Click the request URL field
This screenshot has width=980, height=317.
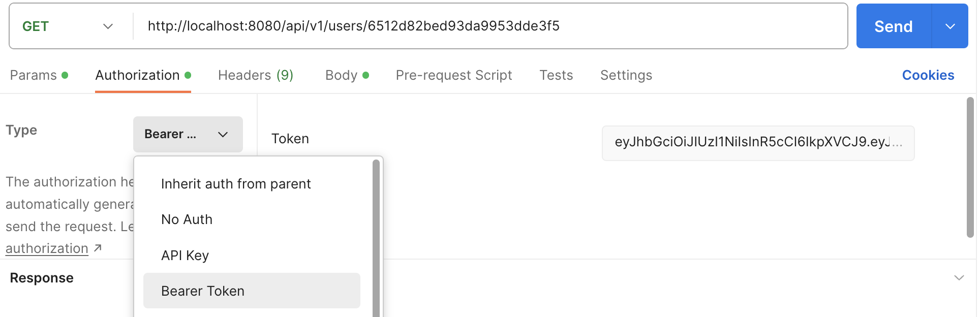coord(488,26)
